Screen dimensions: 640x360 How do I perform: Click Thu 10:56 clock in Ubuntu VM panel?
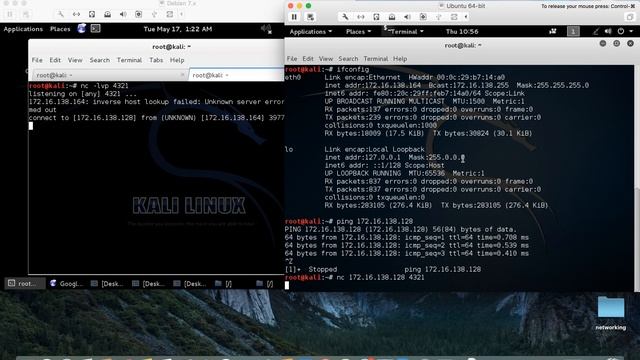coord(462,31)
